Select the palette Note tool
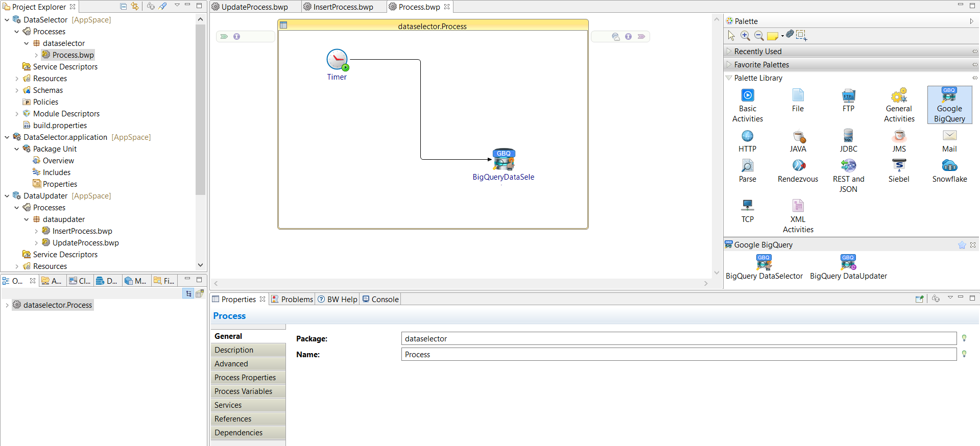This screenshot has height=446, width=980. tap(773, 36)
